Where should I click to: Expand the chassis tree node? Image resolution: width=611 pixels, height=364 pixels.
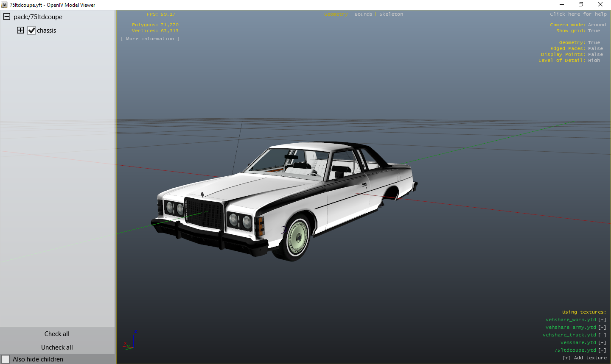coord(20,30)
